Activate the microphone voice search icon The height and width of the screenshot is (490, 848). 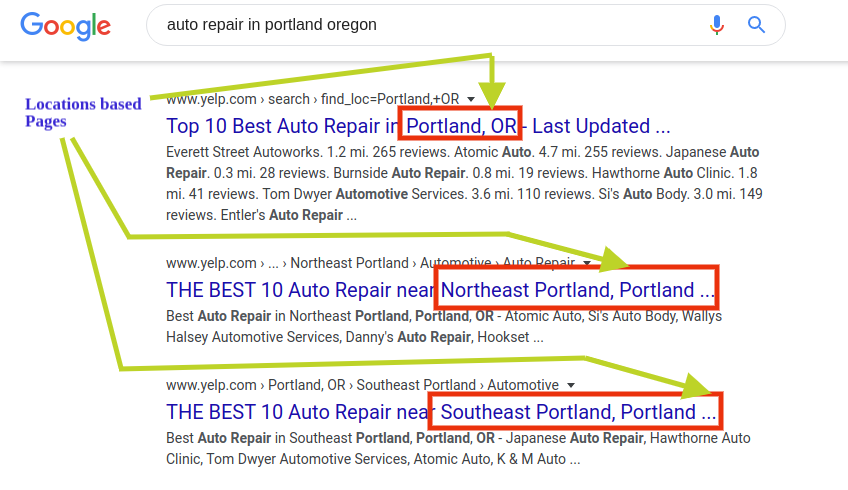716,25
